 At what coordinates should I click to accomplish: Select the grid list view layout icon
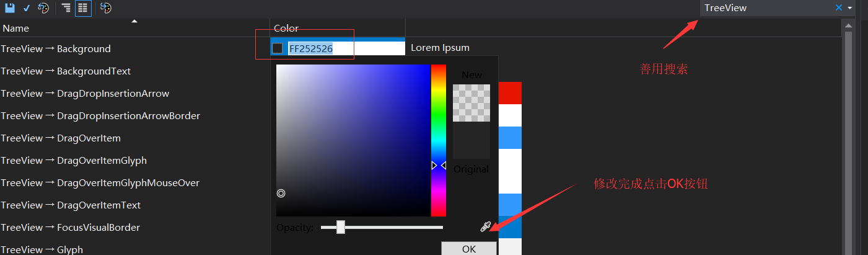83,8
